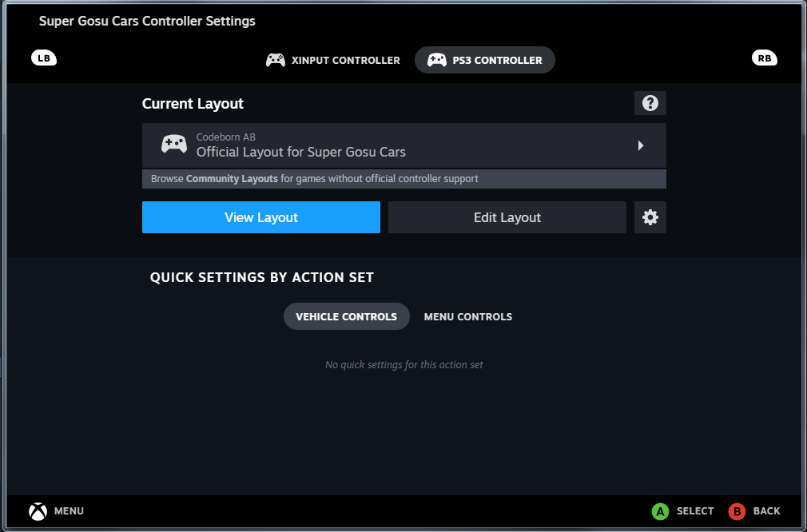Open Official Layout for Super Gosu Cars
This screenshot has height=532, width=807.
pyautogui.click(x=404, y=145)
